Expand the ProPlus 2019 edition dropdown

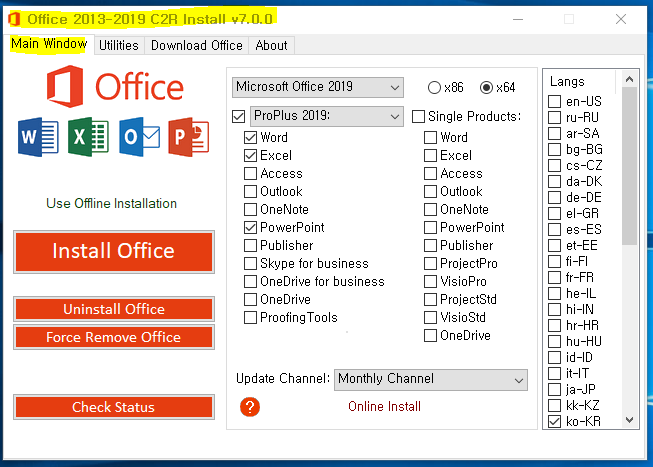pyautogui.click(x=326, y=116)
